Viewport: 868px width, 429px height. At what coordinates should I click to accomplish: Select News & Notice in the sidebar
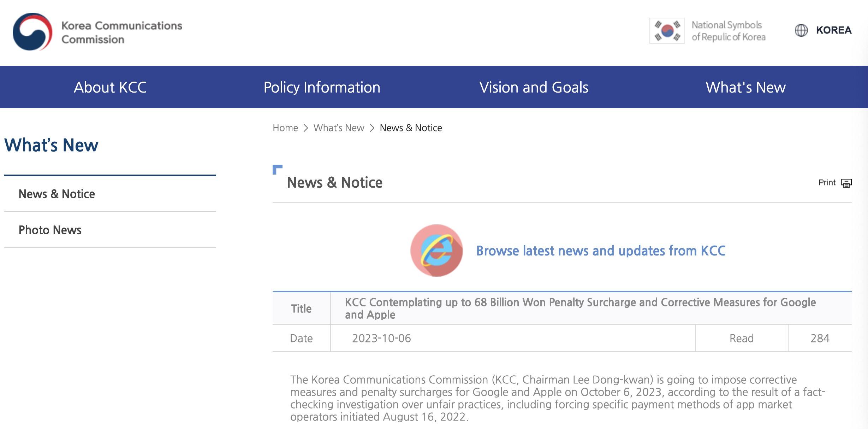tap(57, 194)
